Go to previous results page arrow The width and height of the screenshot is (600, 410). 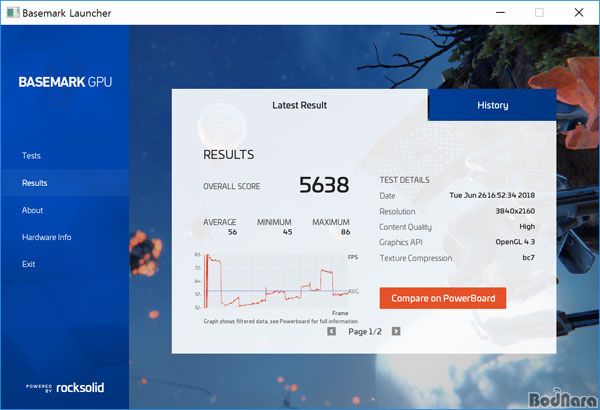point(331,331)
